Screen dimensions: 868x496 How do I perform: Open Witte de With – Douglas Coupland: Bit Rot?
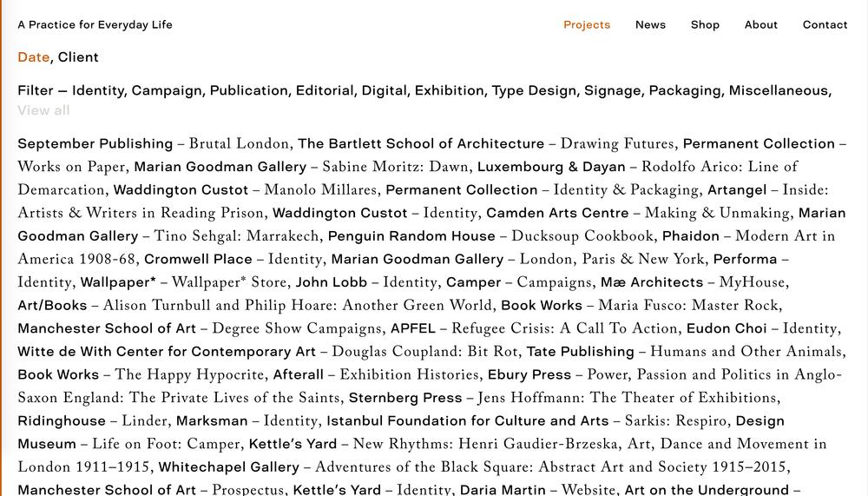tap(266, 352)
